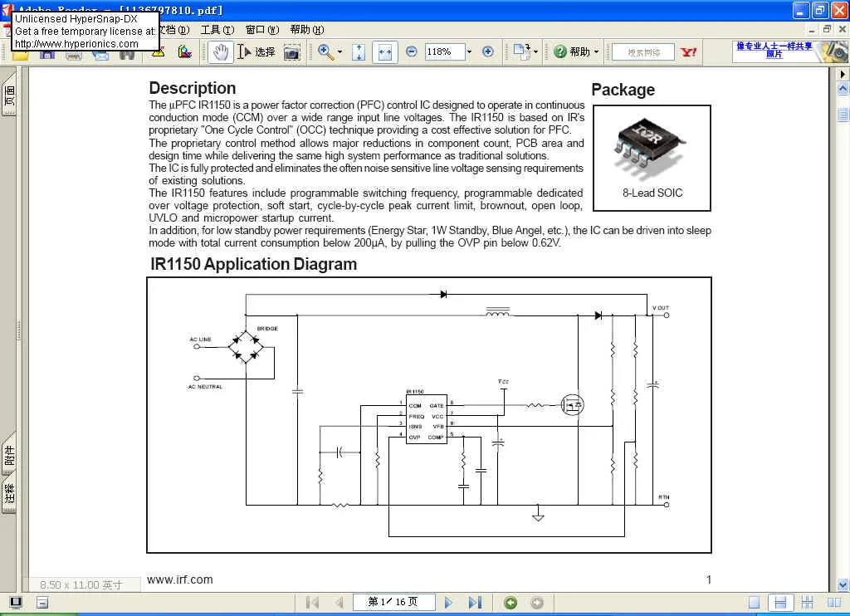Click the green Help (帮助) button
Viewport: 850px width, 616px height.
[x=572, y=52]
